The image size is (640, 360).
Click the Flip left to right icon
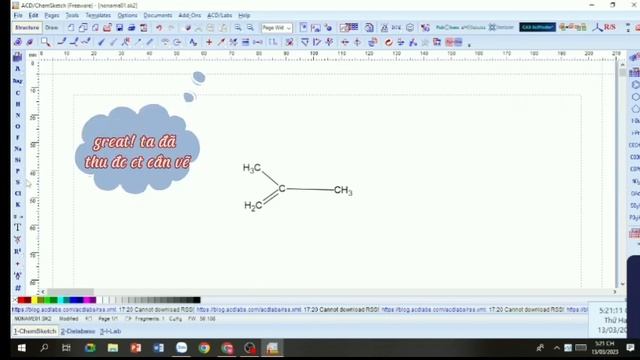click(x=345, y=42)
